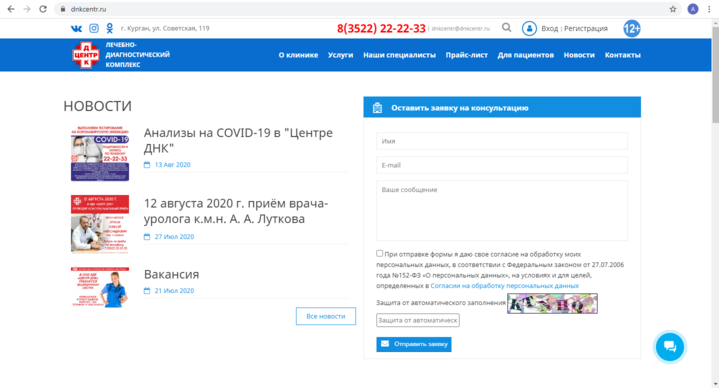
Task: Open the Instagram icon link
Action: point(94,28)
